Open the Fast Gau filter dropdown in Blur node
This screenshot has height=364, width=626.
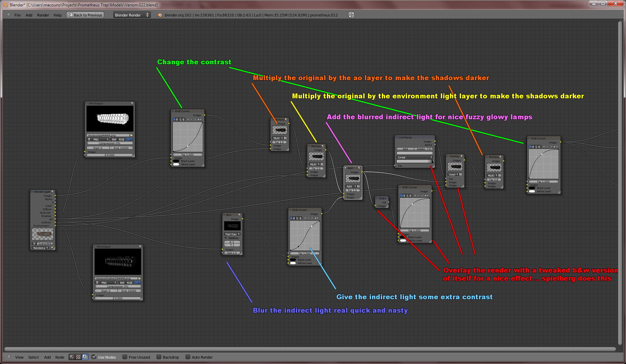tap(232, 234)
